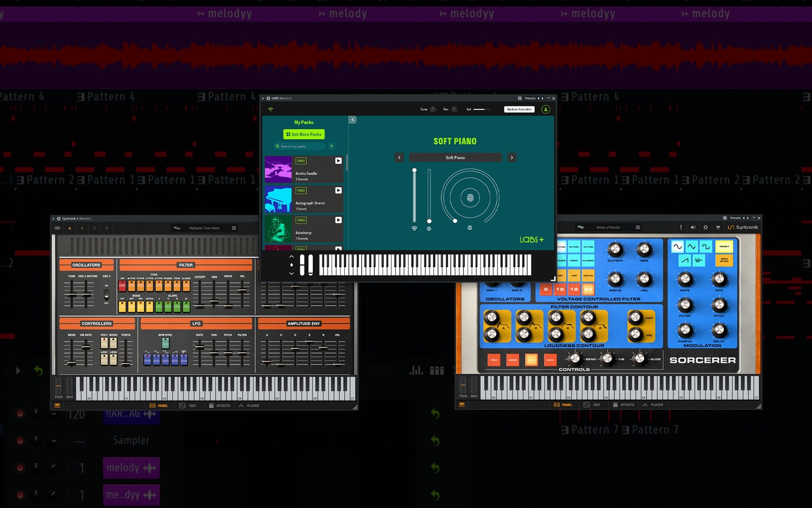The image size is (812, 508).
Task: Preview the Arctic Swells pack with play icon
Action: [338, 161]
